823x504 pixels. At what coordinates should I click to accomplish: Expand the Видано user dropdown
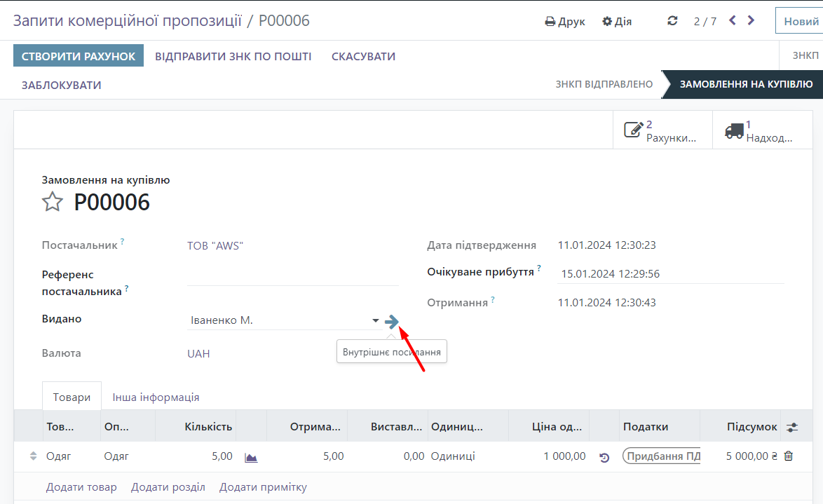[376, 321]
